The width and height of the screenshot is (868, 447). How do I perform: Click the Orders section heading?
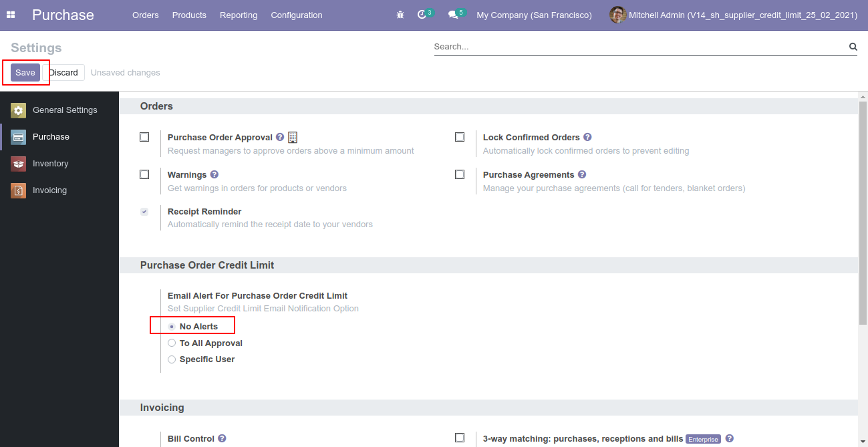click(x=156, y=106)
